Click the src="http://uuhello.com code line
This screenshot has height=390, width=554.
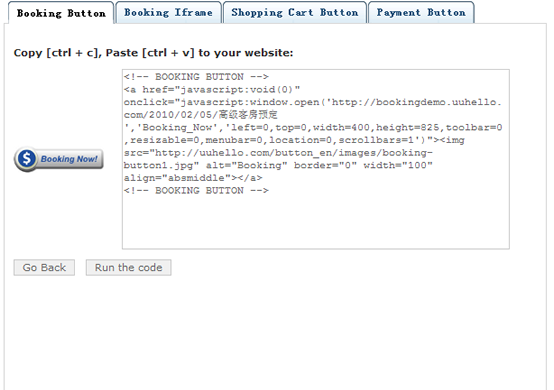tap(278, 153)
